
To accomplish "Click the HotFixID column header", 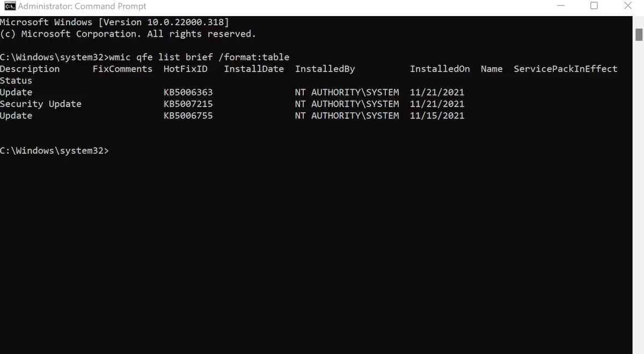I will point(186,69).
